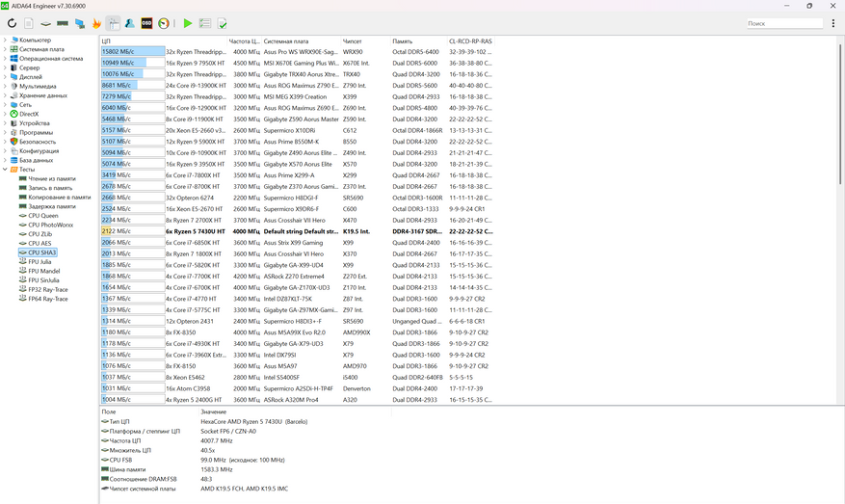Open the gauge SensorPanel toolbar icon
This screenshot has width=845, height=504.
coord(164,23)
